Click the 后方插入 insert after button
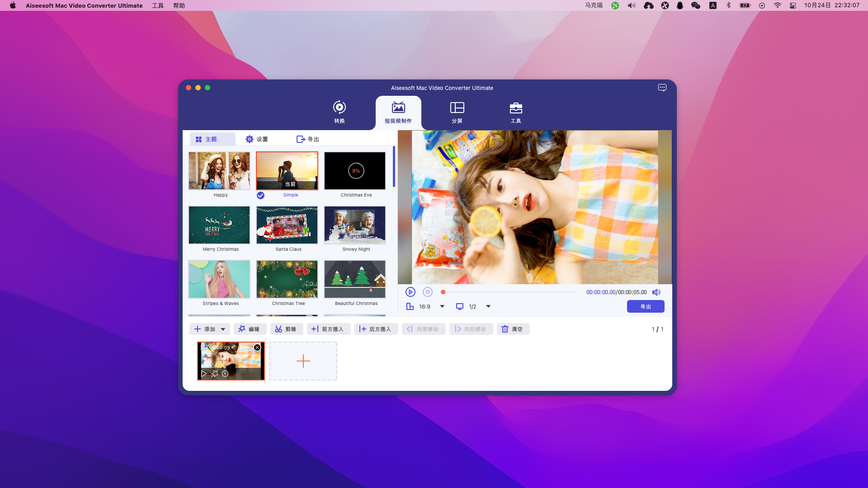Viewport: 868px width, 488px height. point(376,329)
